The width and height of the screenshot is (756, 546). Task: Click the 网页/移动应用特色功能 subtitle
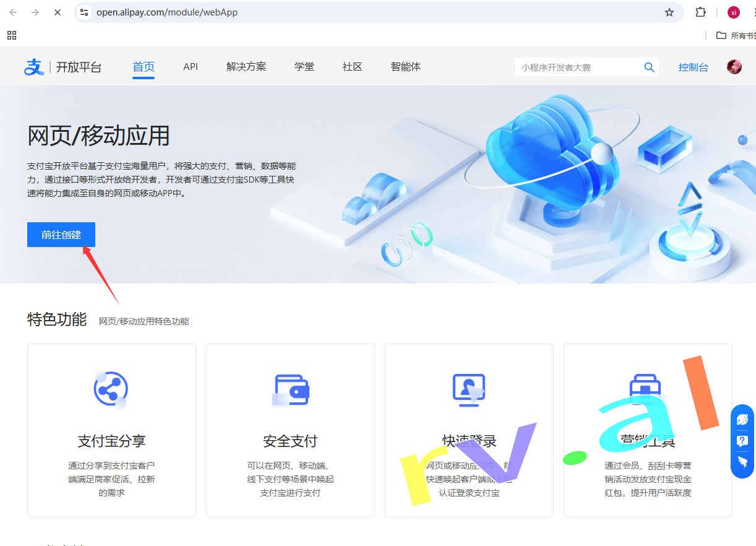click(x=144, y=321)
